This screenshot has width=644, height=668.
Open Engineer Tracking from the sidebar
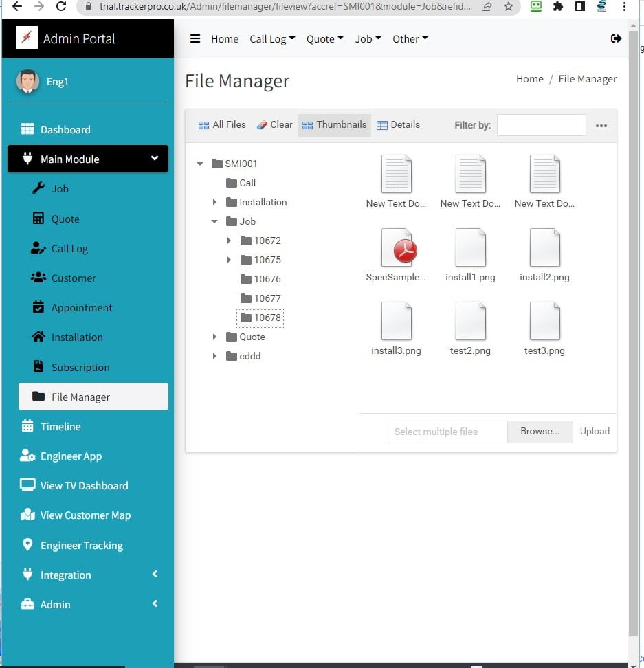[x=81, y=545]
